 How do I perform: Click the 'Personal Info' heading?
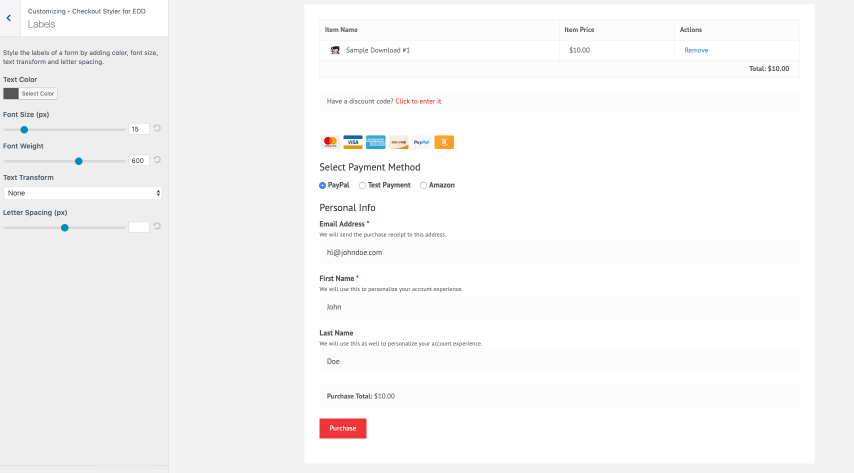347,208
